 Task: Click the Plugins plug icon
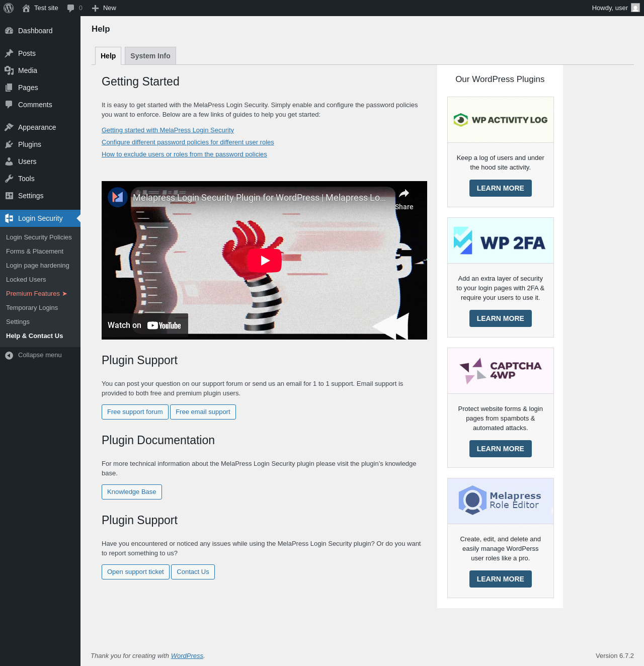(x=9, y=144)
